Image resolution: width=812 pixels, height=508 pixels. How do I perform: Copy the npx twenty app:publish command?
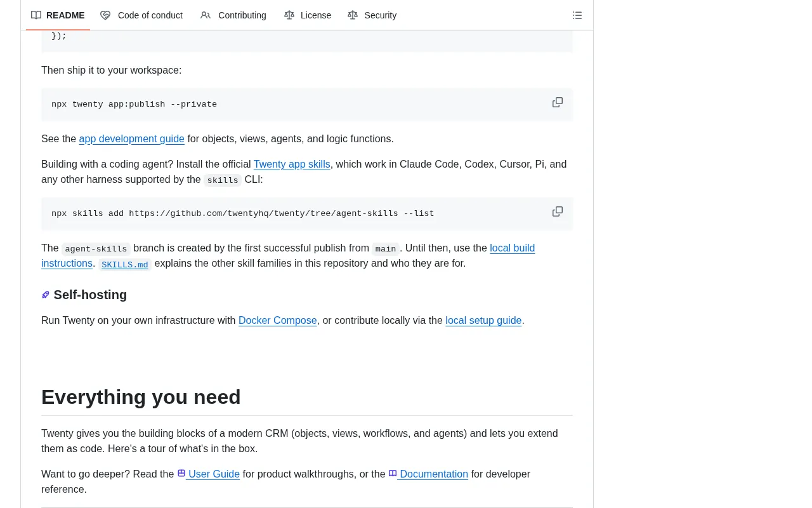coord(558,102)
